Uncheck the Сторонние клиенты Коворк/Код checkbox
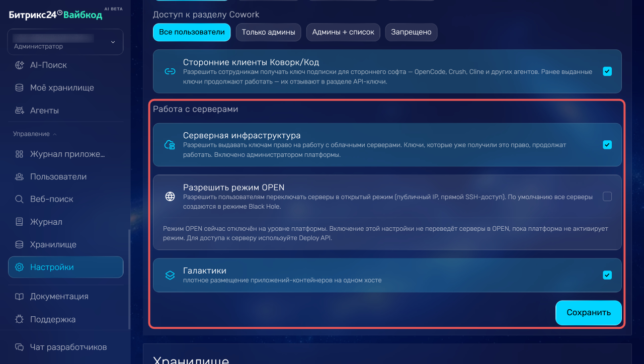Image resolution: width=644 pixels, height=364 pixels. click(607, 71)
